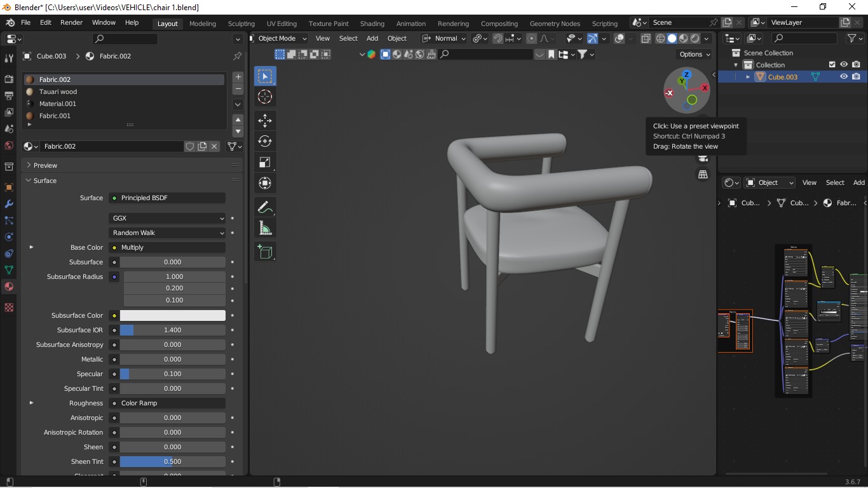This screenshot has width=868, height=488.
Task: Duplicate the Fabric.002 material
Action: click(x=202, y=146)
